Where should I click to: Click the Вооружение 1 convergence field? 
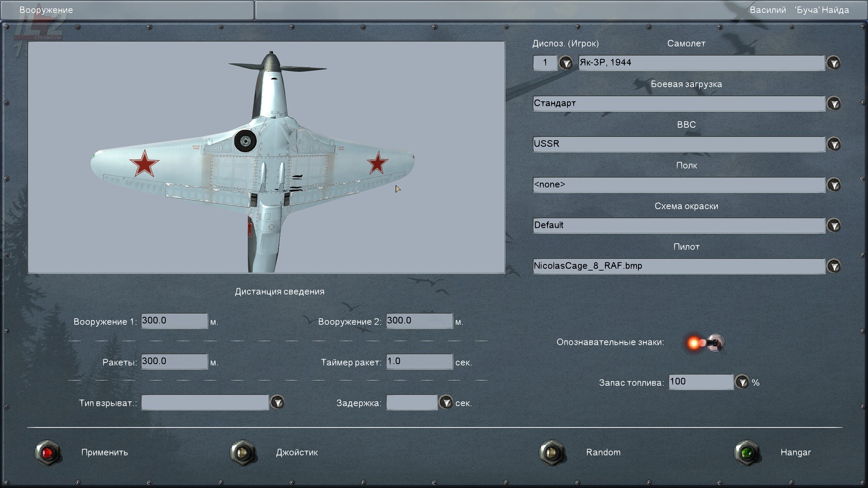click(174, 321)
